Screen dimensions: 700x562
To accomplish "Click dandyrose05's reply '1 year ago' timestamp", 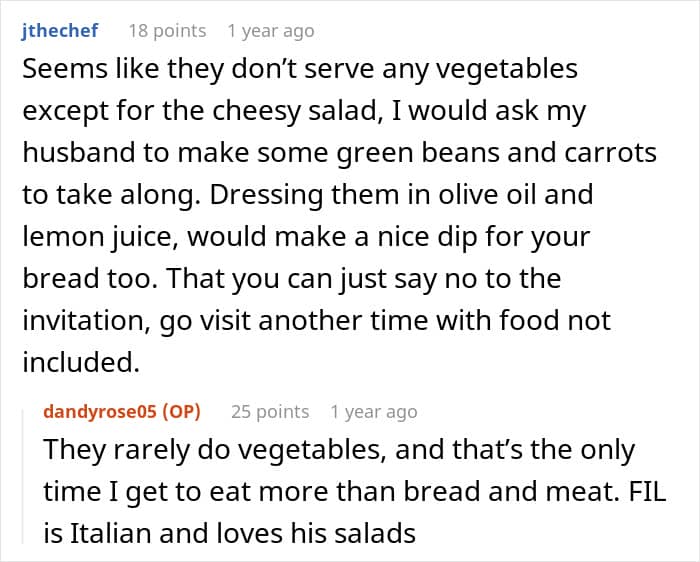I will coord(373,411).
